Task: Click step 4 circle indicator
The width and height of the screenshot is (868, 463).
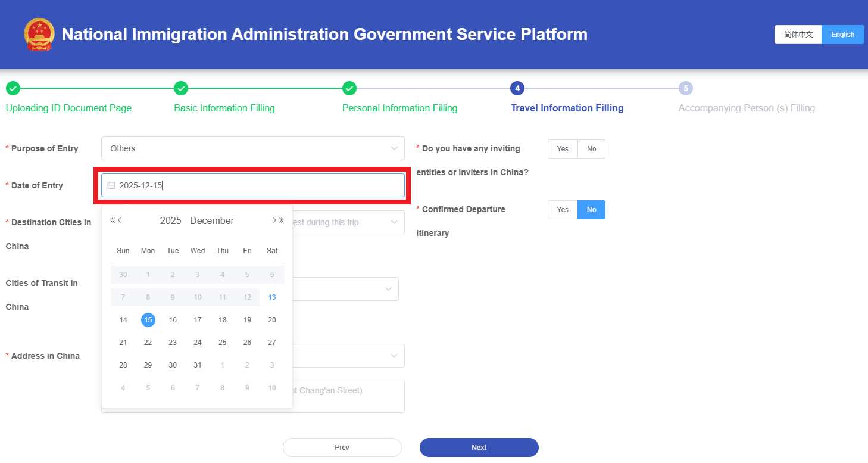Action: click(517, 88)
